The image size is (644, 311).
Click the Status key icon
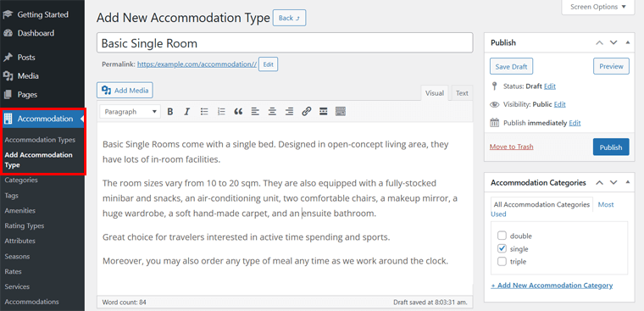[495, 86]
